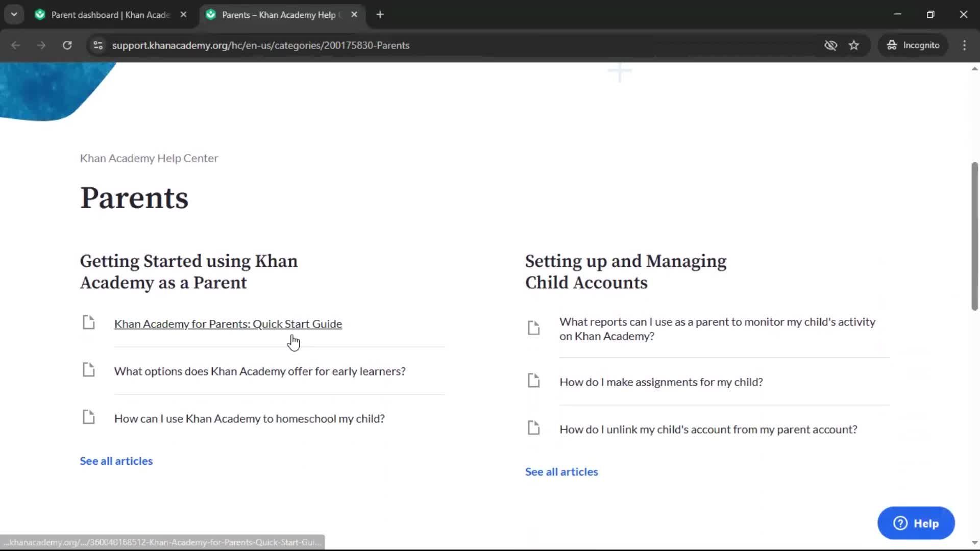Click the Khan Academy favicon on Parents tab
Viewport: 980px width, 551px height.
pos(211,15)
